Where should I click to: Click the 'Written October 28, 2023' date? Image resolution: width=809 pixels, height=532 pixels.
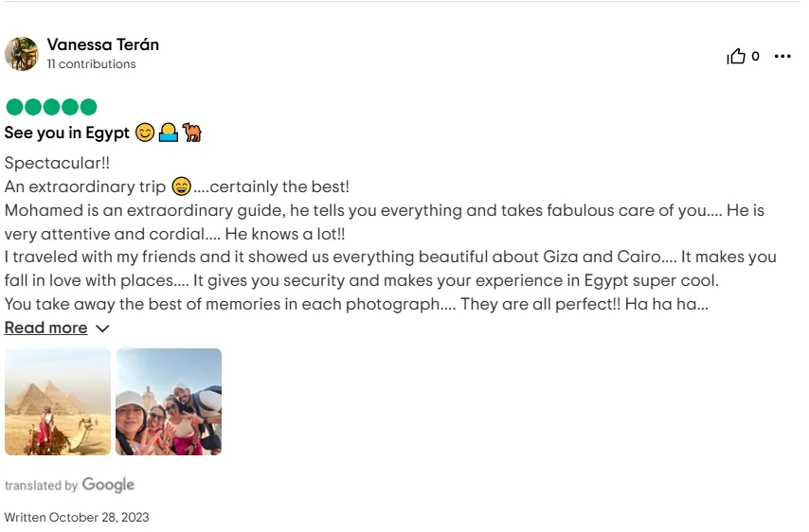[77, 517]
